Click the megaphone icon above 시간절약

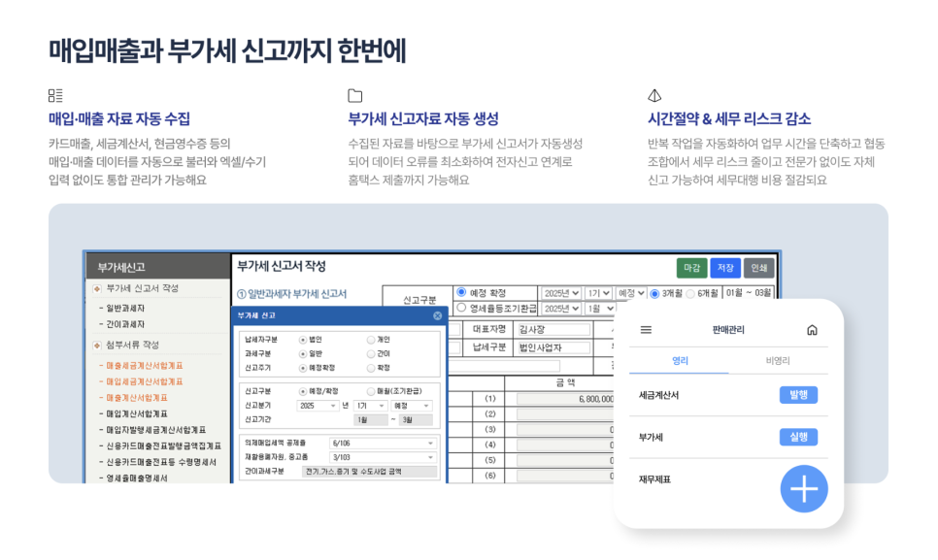(653, 94)
